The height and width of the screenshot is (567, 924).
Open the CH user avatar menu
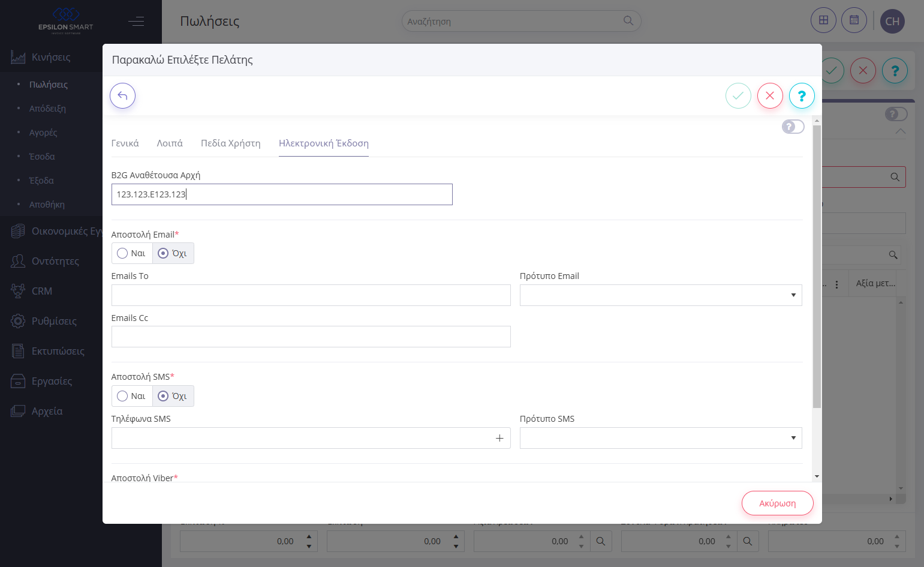[x=892, y=21]
